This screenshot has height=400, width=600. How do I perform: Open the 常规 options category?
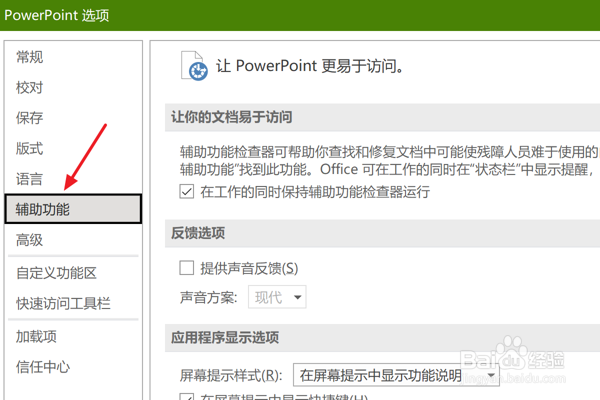click(x=29, y=57)
